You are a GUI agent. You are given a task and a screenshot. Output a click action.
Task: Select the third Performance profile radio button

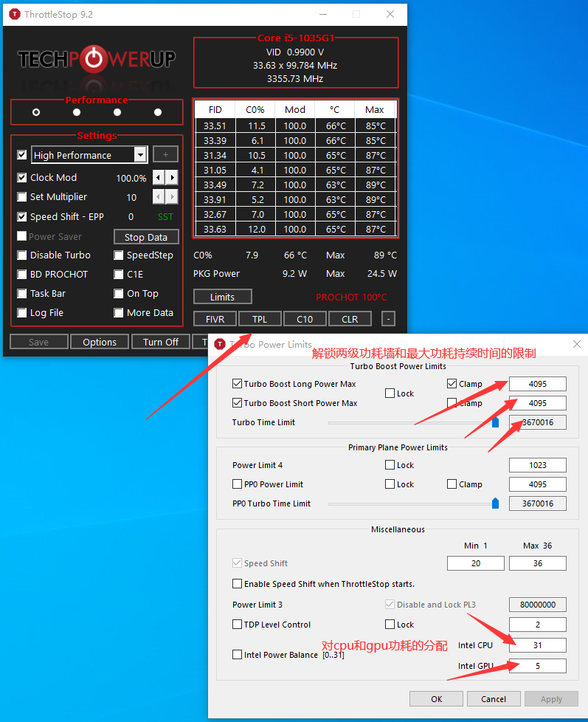(x=117, y=112)
